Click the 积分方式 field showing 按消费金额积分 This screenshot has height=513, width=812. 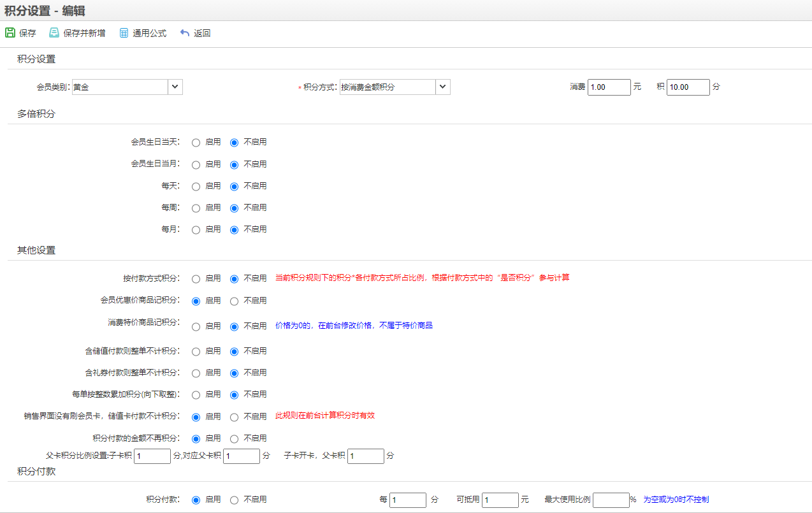pyautogui.click(x=388, y=87)
